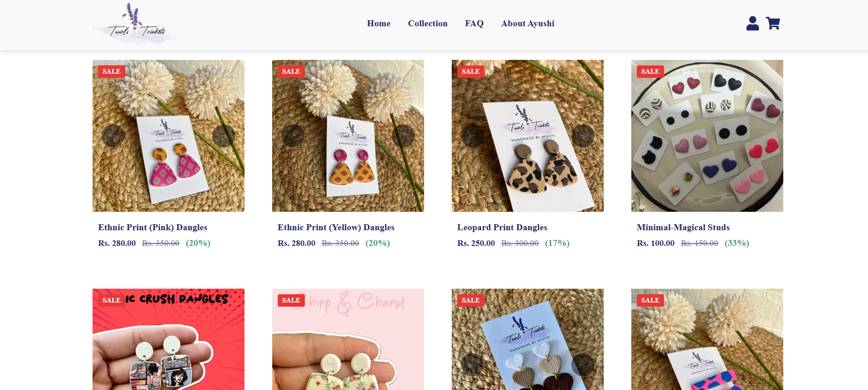The width and height of the screenshot is (868, 390).
Task: Click the Twirls Trinkets logo
Action: [x=135, y=23]
